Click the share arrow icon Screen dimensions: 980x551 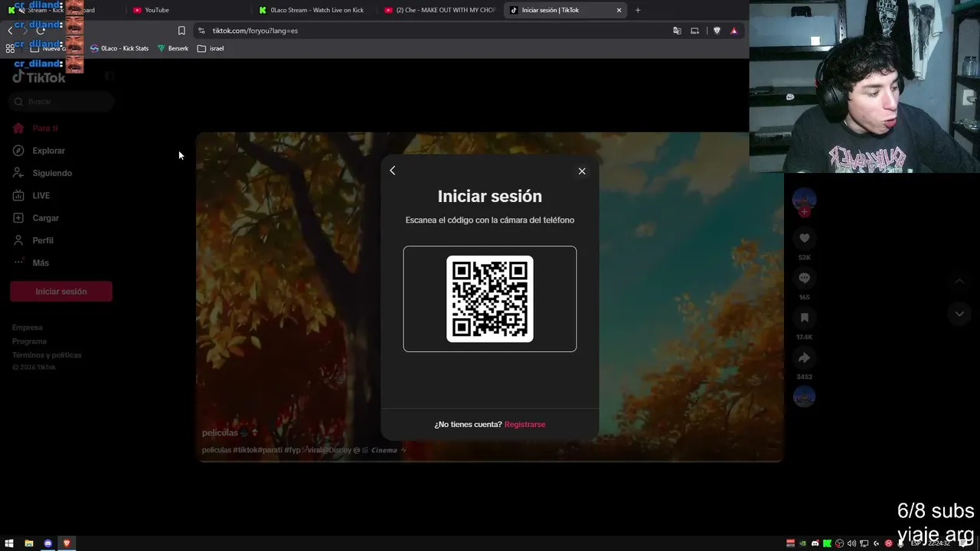pos(804,357)
